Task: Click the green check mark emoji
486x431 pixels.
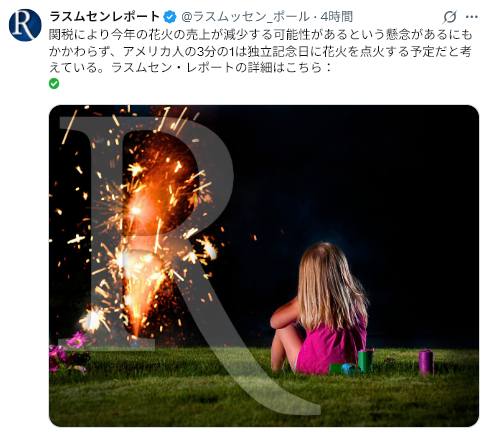Action: 54,83
